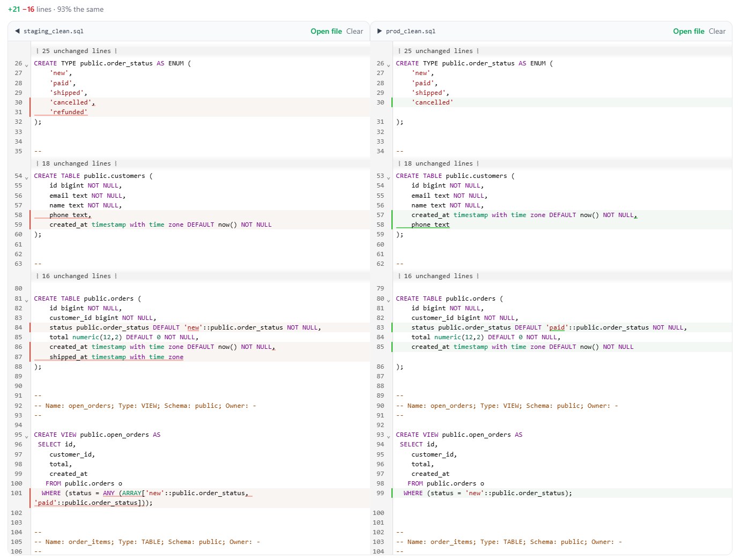The width and height of the screenshot is (740, 560).
Task: Click the prod_clean.sql file name
Action: coord(411,31)
